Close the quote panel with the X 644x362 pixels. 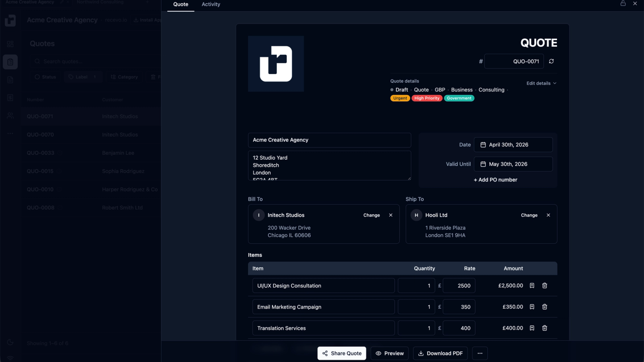(x=635, y=3)
